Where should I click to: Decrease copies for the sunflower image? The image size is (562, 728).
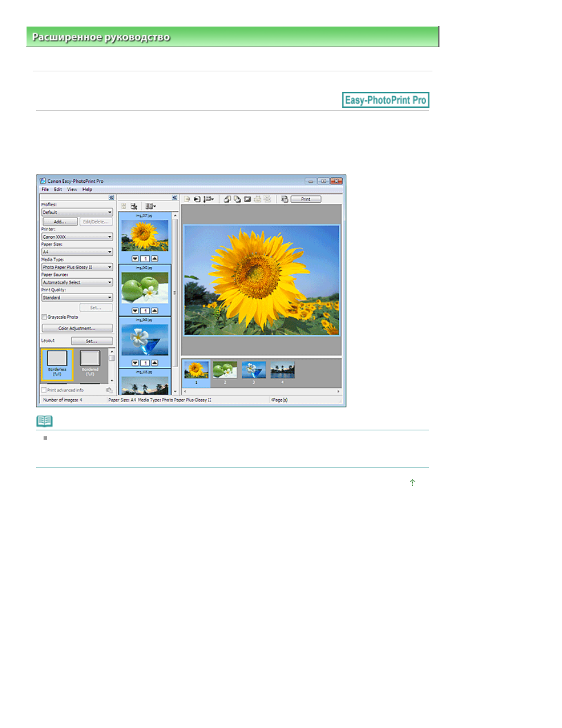[135, 259]
